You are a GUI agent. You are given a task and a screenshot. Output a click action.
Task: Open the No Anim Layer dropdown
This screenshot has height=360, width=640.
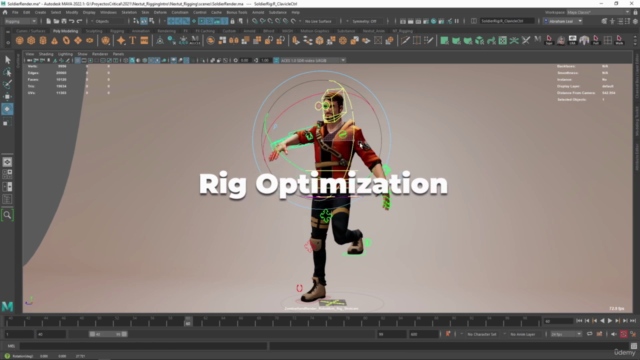pyautogui.click(x=524, y=334)
